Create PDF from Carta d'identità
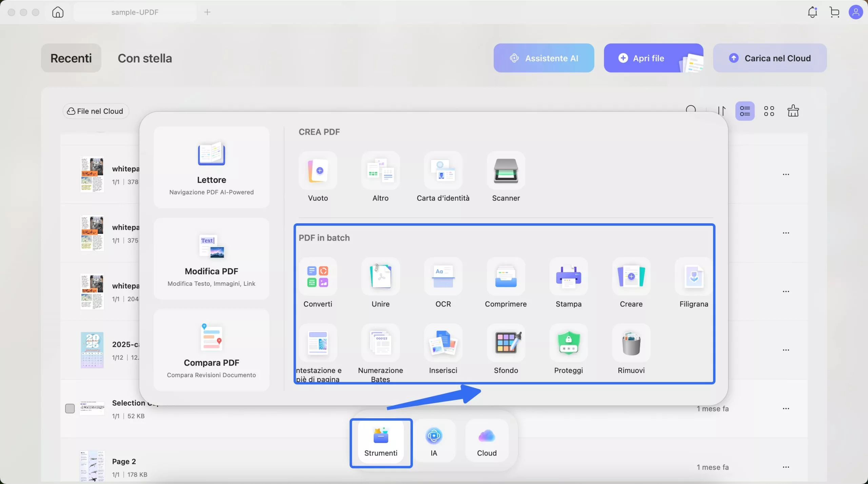868x484 pixels. click(x=443, y=171)
